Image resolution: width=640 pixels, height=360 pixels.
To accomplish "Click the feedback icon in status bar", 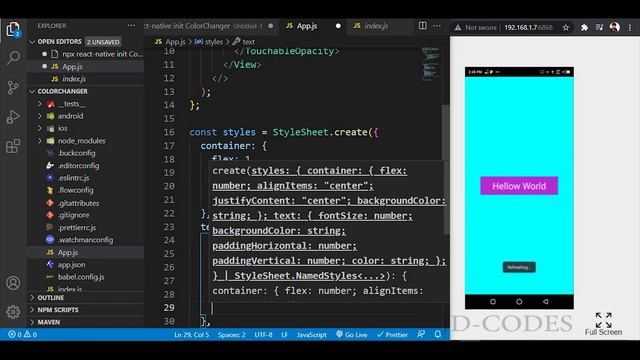I will (421, 334).
